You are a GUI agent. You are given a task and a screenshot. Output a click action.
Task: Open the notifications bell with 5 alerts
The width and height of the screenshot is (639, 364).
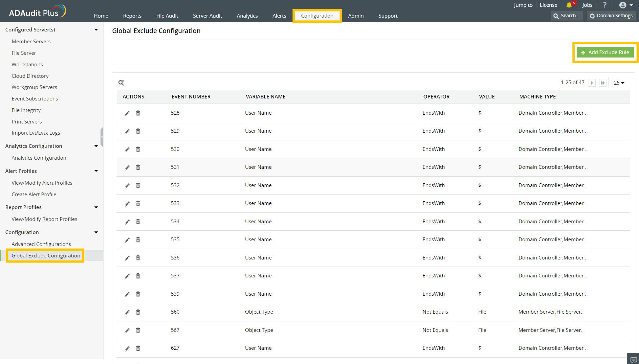(569, 5)
